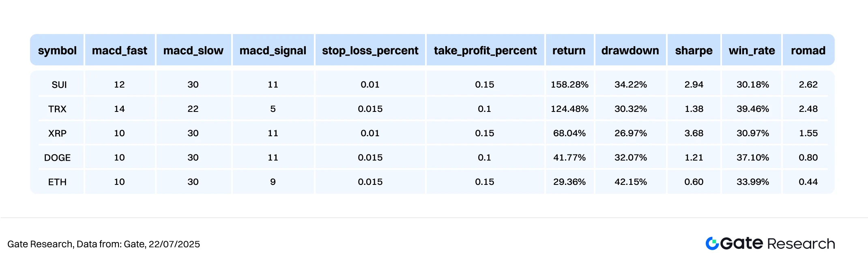Click the symbol column header
The width and height of the screenshot is (868, 270).
point(57,50)
